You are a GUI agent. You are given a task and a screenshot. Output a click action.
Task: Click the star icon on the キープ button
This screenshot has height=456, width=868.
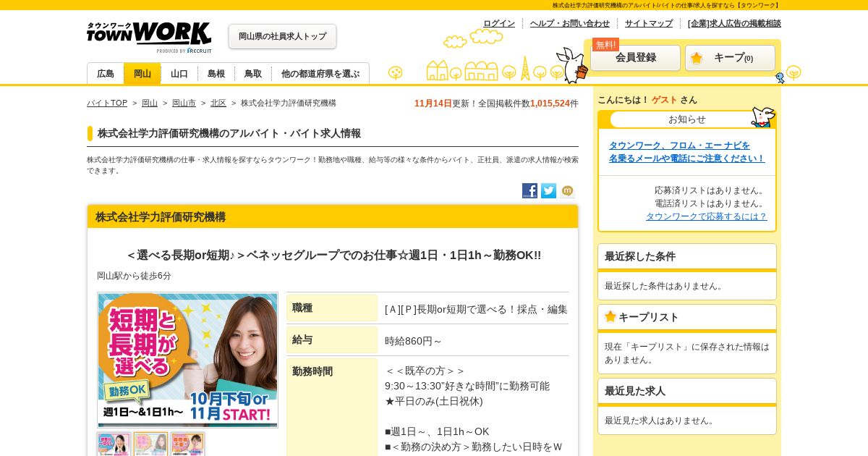point(697,58)
